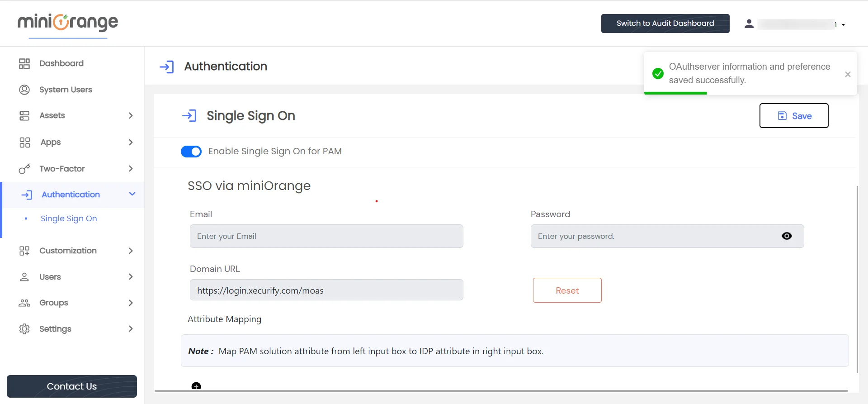Collapse the Authentication section chevron
Viewport: 868px width, 404px height.
tap(132, 194)
